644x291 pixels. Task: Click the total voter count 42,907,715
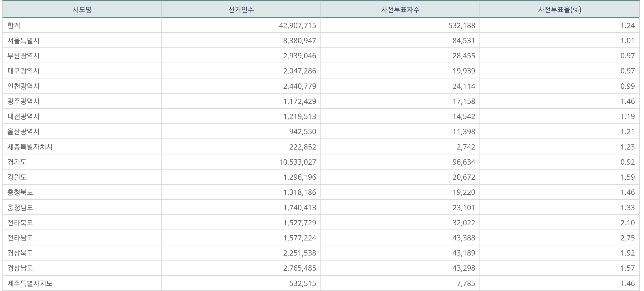(x=297, y=26)
